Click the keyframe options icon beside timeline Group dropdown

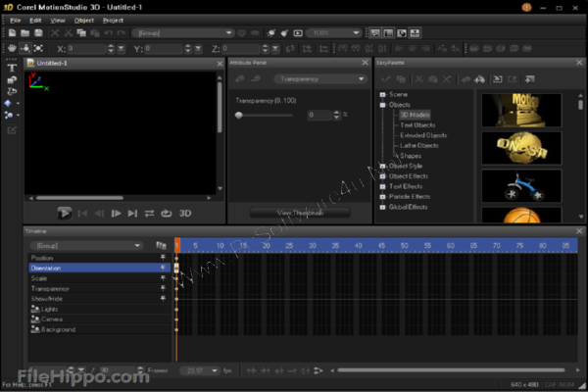[161, 245]
